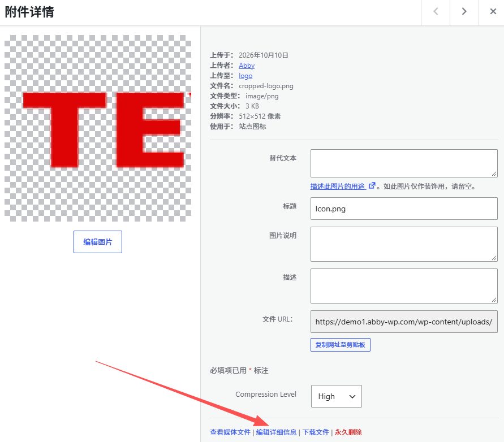Go to the previous attachment arrow
Image resolution: width=504 pixels, height=442 pixels.
coord(436,12)
